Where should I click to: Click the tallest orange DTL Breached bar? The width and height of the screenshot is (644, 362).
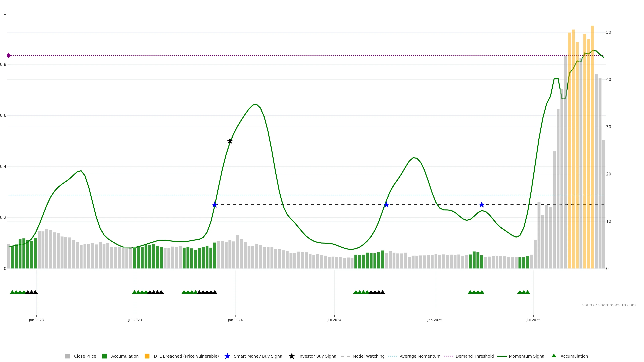pos(592,150)
